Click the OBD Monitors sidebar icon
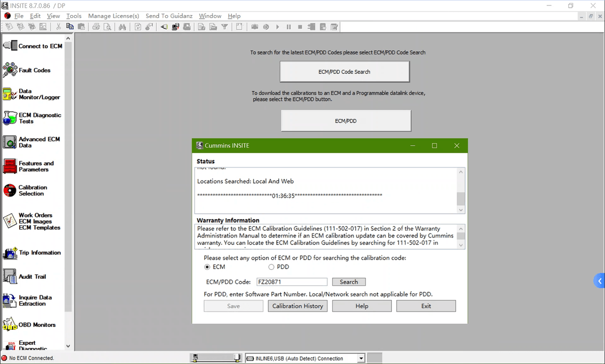Viewport: 605px width, 364px height. tap(10, 325)
